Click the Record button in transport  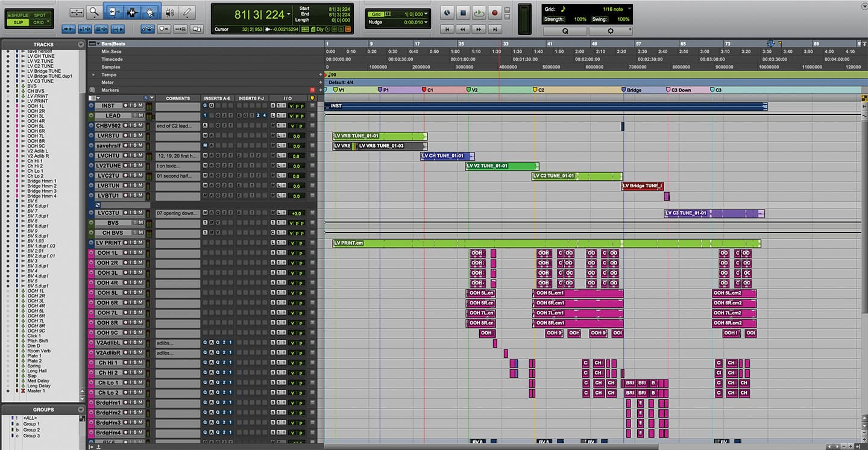pyautogui.click(x=495, y=12)
